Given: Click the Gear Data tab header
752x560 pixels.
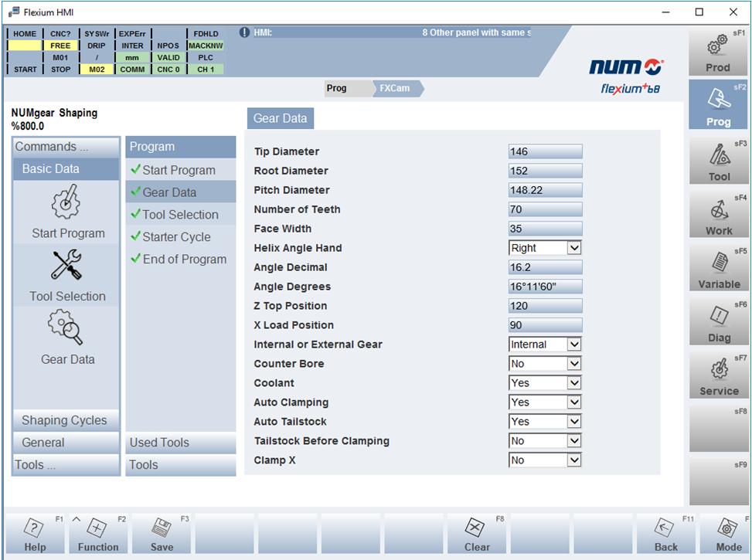Looking at the screenshot, I should coord(280,118).
